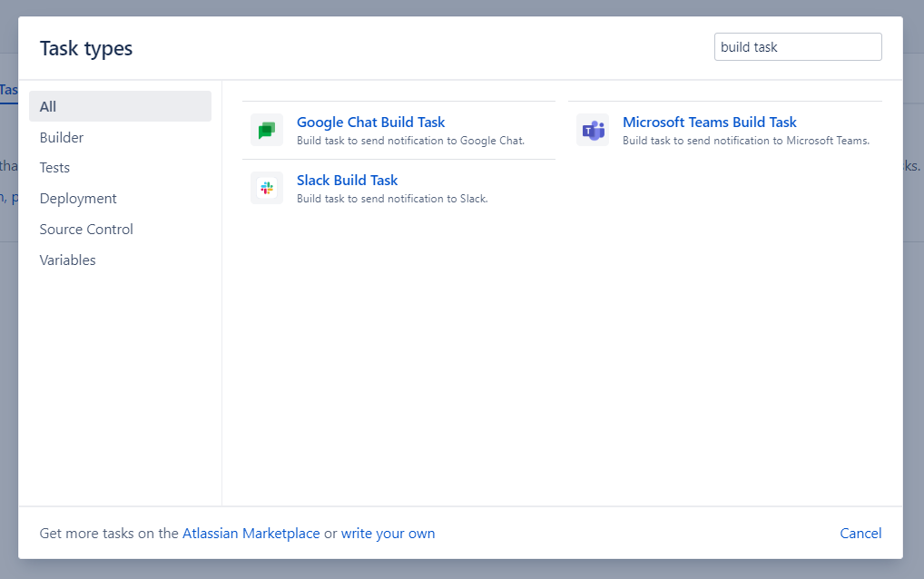Click the Google Chat notification description text
The width and height of the screenshot is (924, 579).
click(410, 141)
